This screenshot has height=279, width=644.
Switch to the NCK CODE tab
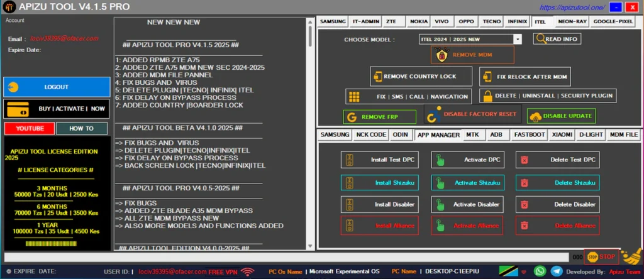(371, 134)
